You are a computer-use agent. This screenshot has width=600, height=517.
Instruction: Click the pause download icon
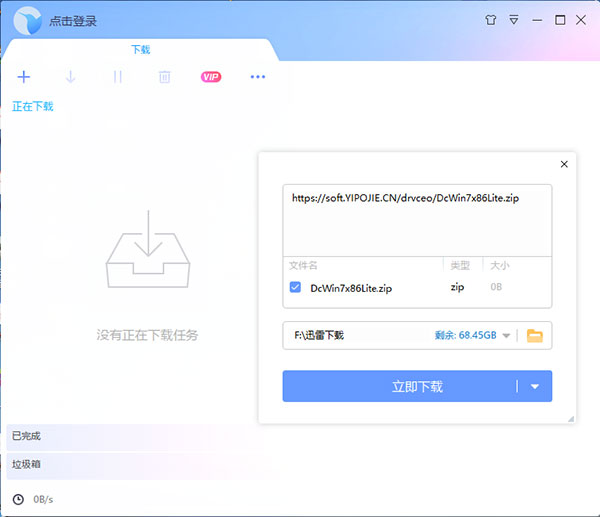click(118, 77)
